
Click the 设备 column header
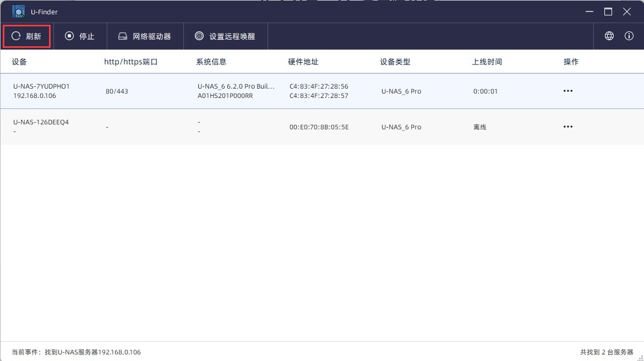(19, 62)
